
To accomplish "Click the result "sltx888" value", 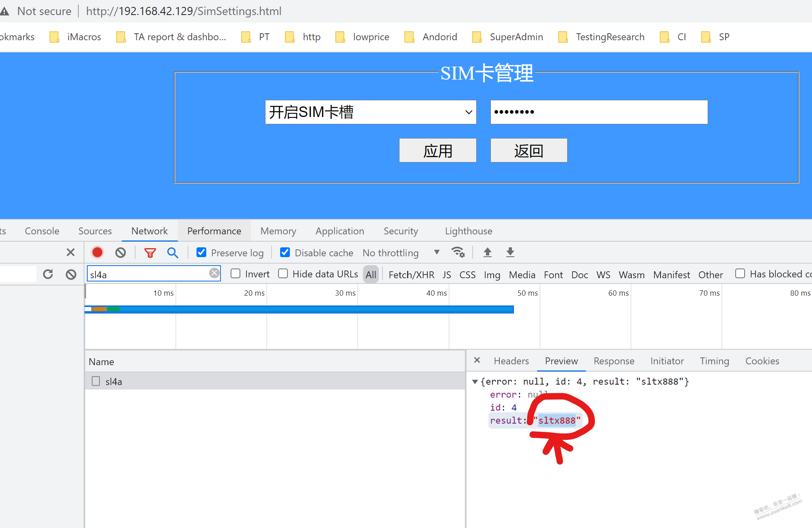I will click(x=557, y=420).
